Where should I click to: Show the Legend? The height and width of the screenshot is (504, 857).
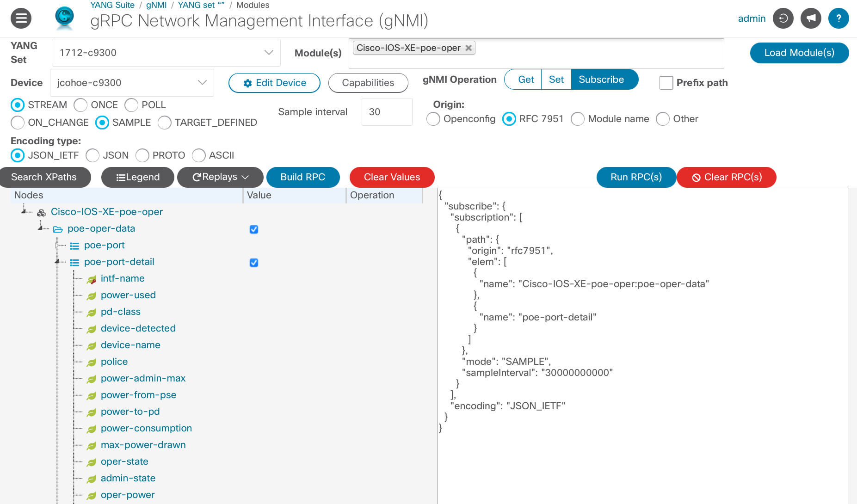(138, 177)
